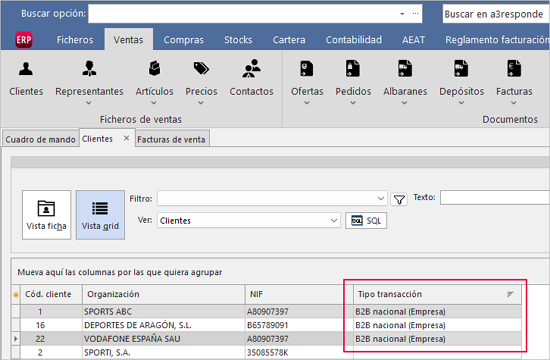Expand the Albaranes dropdown arrow
The height and width of the screenshot is (360, 550).
point(404,103)
